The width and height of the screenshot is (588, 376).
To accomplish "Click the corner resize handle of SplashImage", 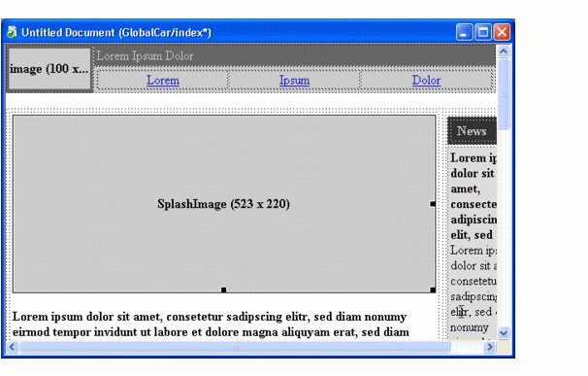I will pos(433,290).
